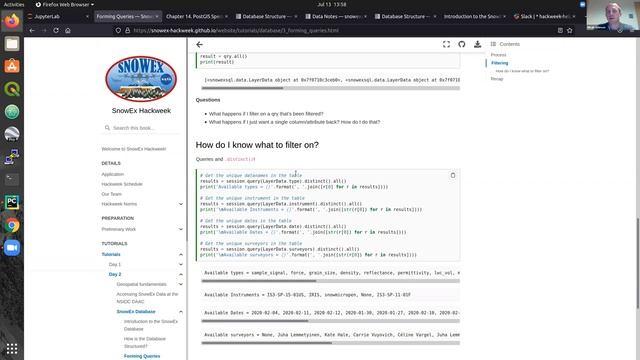Click the Available surveyors output scrollbar
The width and height of the screenshot is (640, 360).
[x=331, y=343]
